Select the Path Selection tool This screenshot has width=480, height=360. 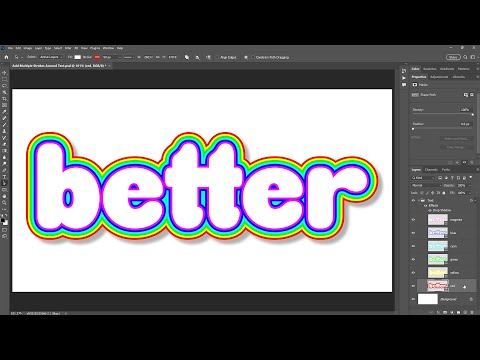[x=4, y=183]
